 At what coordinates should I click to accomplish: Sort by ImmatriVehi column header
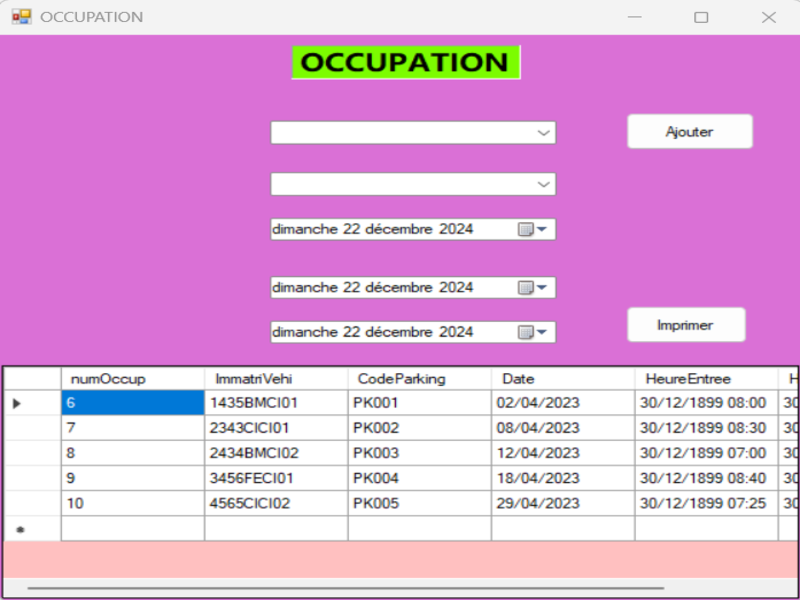click(275, 379)
